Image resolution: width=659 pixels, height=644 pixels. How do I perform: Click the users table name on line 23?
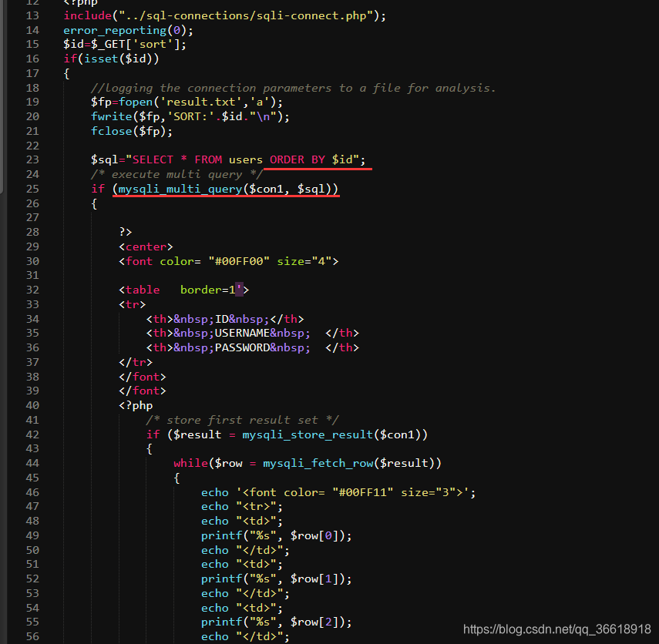(x=246, y=160)
